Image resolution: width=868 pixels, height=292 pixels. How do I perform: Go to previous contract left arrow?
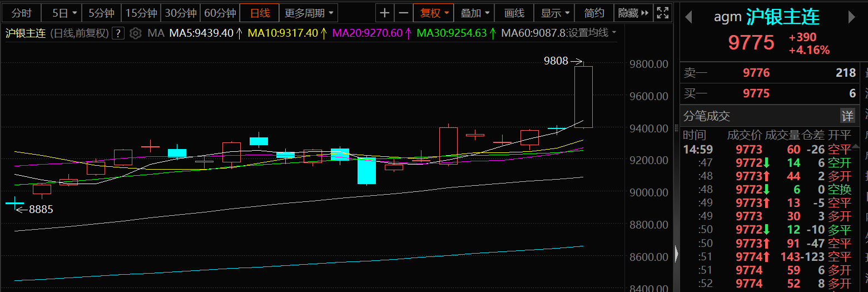tap(688, 17)
